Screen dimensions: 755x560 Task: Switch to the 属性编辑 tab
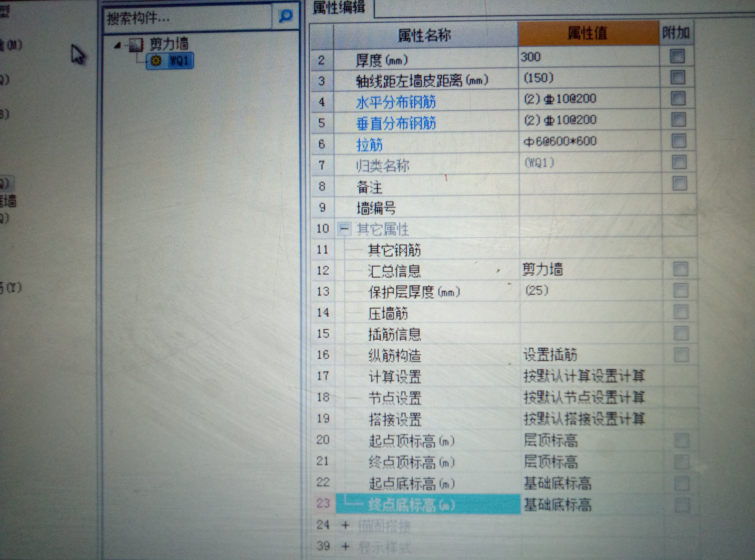pos(339,7)
